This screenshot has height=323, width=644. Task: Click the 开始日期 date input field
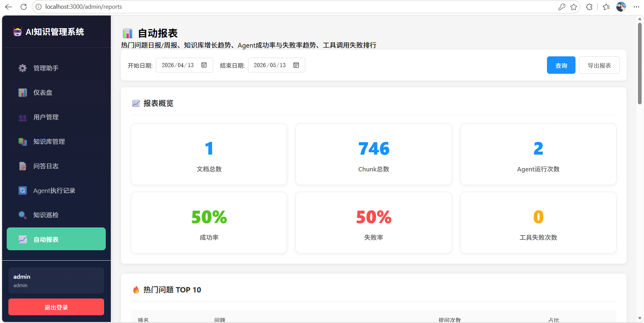coord(184,65)
